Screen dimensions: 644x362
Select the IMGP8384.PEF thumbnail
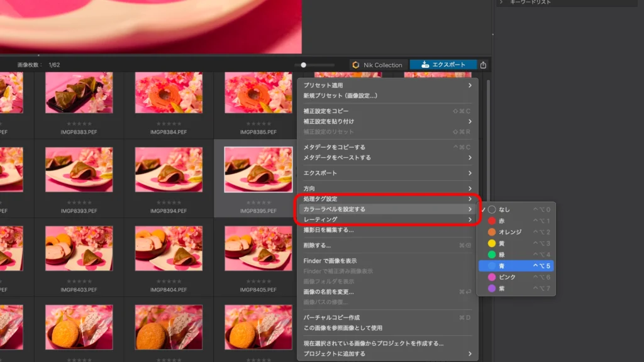169,93
